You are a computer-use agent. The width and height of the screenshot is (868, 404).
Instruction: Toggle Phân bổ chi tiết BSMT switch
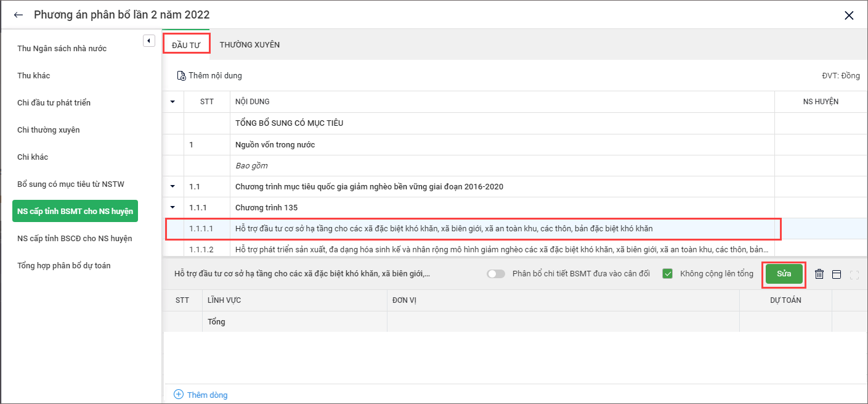tap(495, 274)
